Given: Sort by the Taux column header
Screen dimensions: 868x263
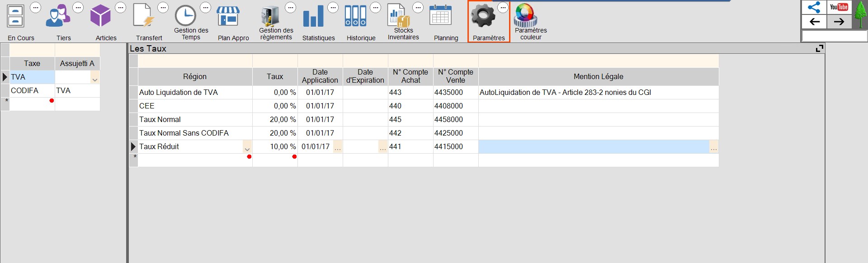Looking at the screenshot, I should click(x=275, y=76).
